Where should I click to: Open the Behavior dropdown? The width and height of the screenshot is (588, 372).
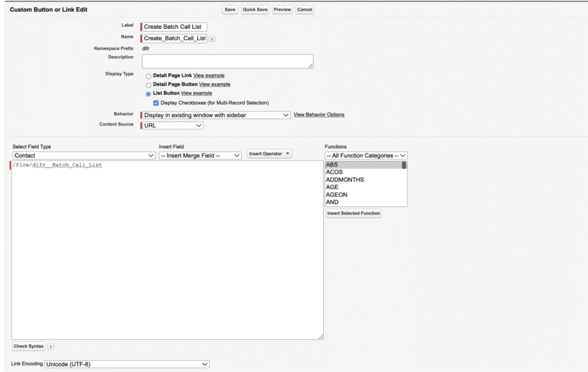coord(216,115)
